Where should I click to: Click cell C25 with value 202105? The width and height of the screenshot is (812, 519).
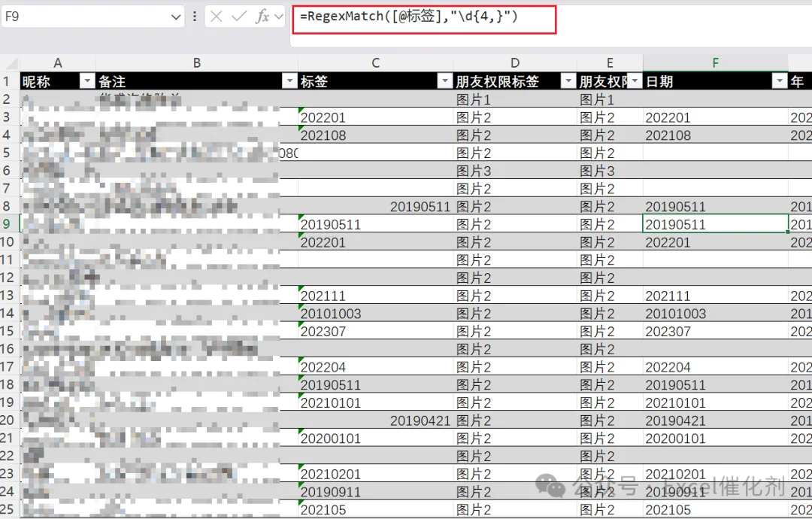click(x=375, y=510)
